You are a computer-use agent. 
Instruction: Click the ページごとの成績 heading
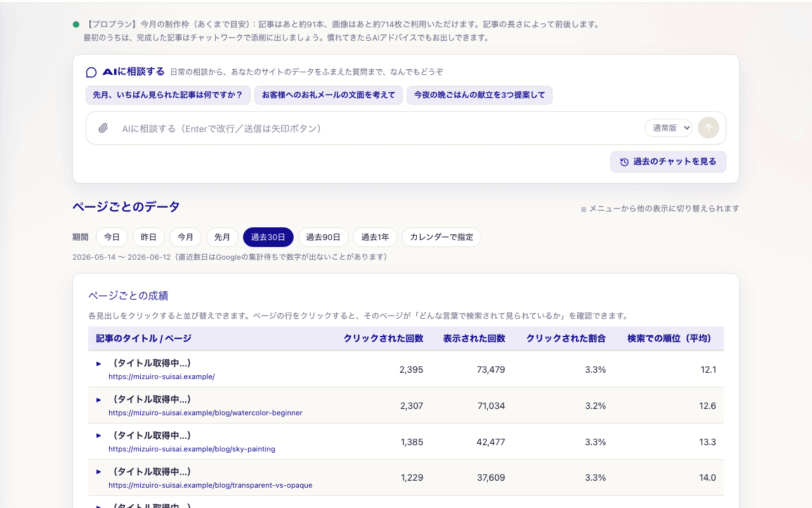click(128, 296)
